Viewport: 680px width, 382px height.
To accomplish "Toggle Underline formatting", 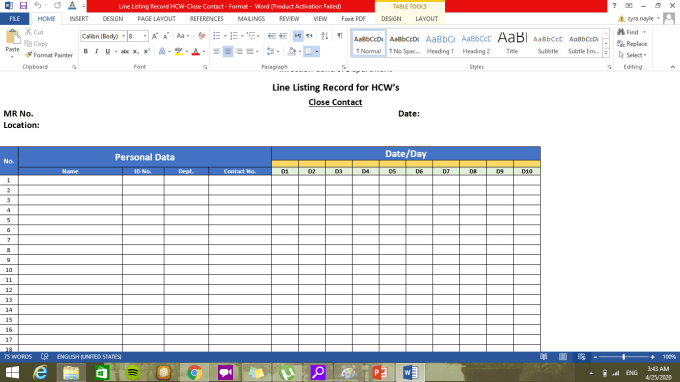I will 108,52.
